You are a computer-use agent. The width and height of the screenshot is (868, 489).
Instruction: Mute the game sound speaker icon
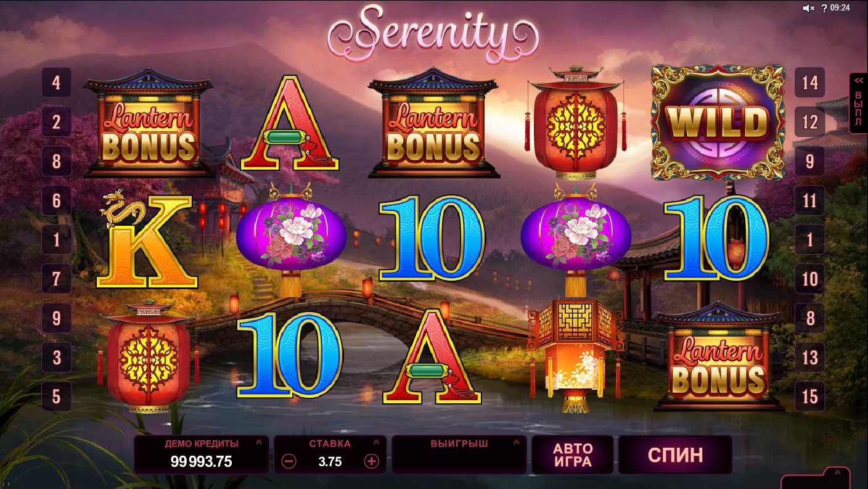808,8
